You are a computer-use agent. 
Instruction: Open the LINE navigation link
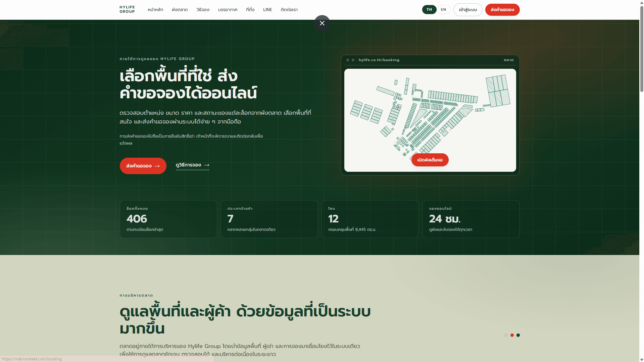[267, 10]
